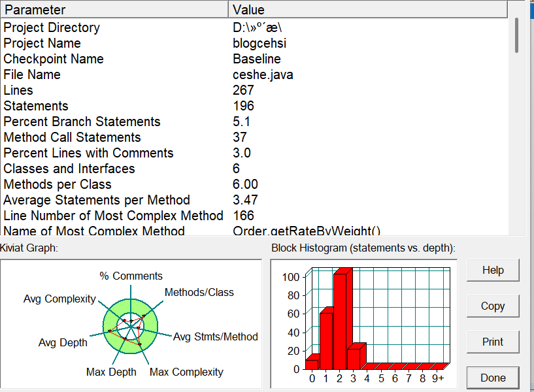Click the Print button
Screen dimensions: 534x392
click(x=493, y=342)
